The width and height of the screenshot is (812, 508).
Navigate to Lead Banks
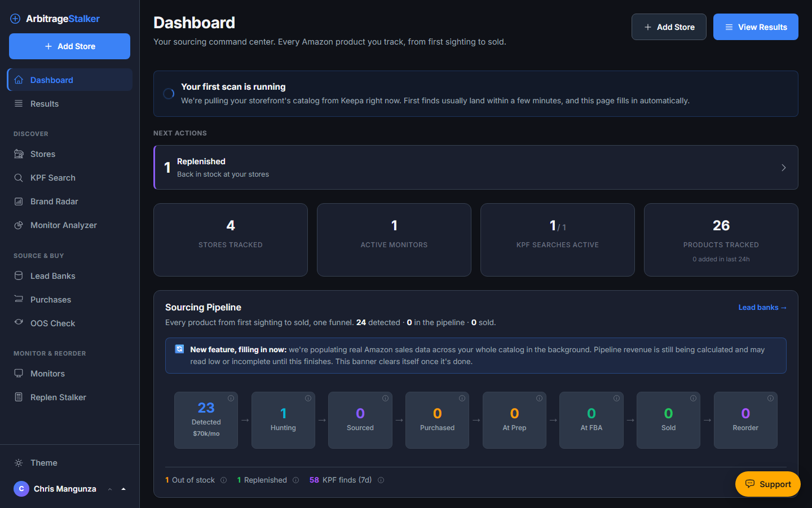point(70,276)
